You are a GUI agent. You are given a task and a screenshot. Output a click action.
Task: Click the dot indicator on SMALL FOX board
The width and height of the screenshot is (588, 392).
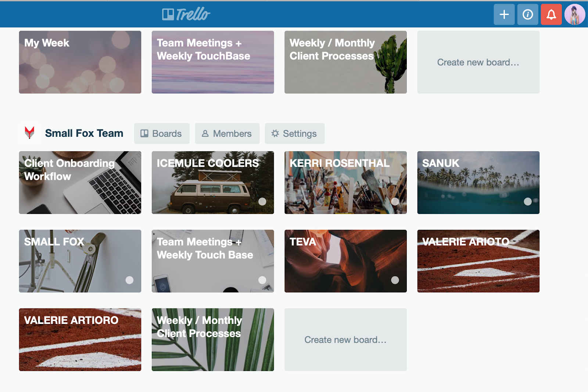coord(129,280)
